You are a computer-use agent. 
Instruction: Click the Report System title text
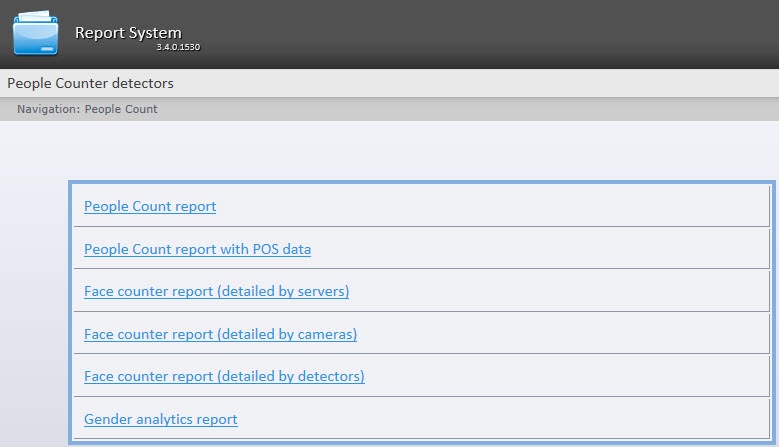click(x=127, y=33)
